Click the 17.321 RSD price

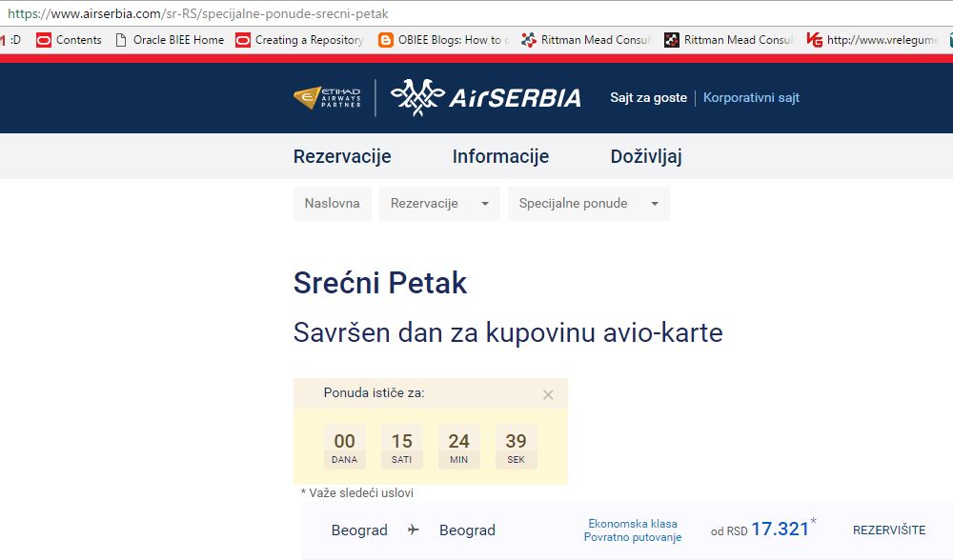[781, 529]
